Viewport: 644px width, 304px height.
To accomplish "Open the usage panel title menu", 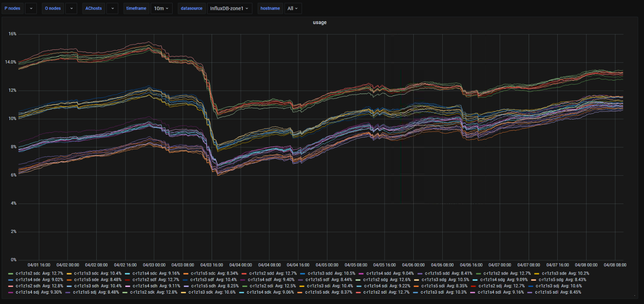I will coord(320,22).
